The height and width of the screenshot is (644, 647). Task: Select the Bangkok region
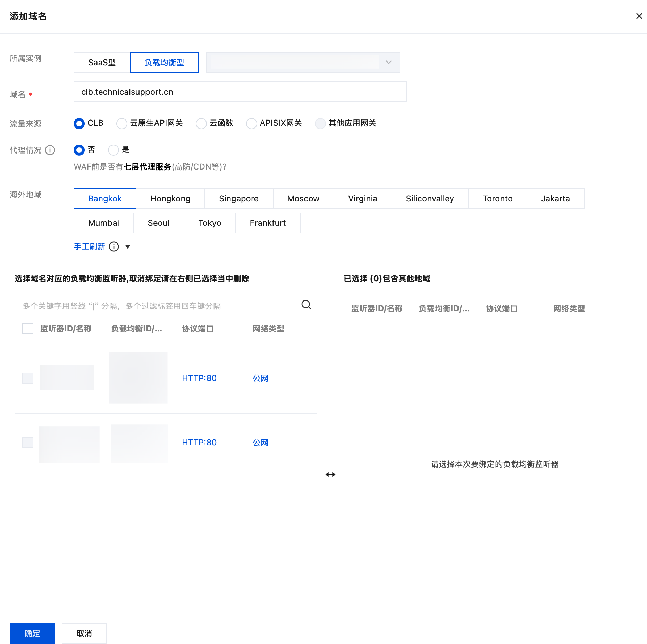(x=105, y=199)
